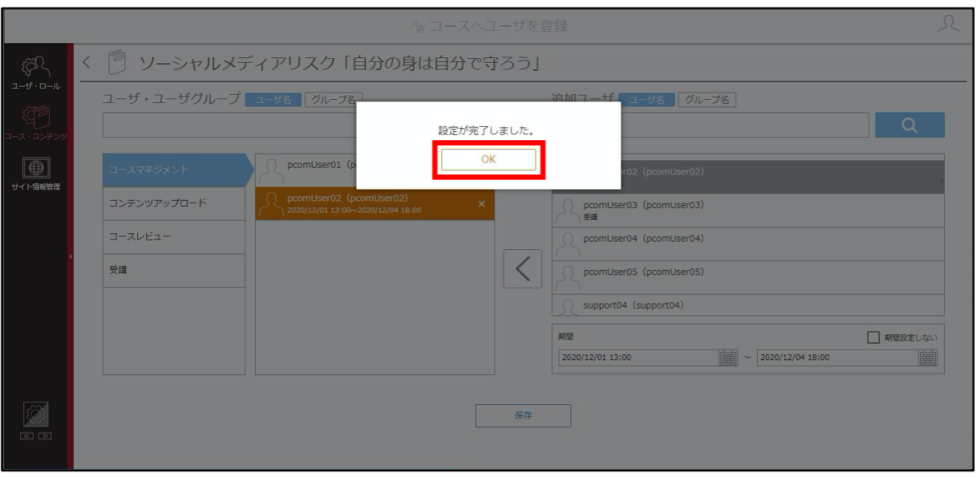This screenshot has width=980, height=478.
Task: Open the コース・コンテンツ sidebar section
Action: (36, 121)
